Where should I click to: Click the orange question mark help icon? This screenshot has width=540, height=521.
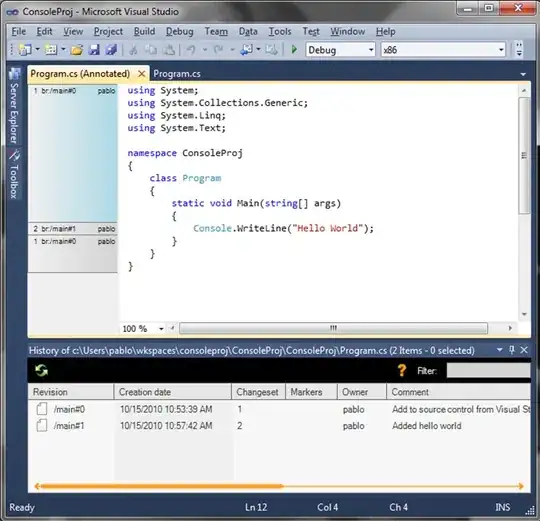click(402, 371)
